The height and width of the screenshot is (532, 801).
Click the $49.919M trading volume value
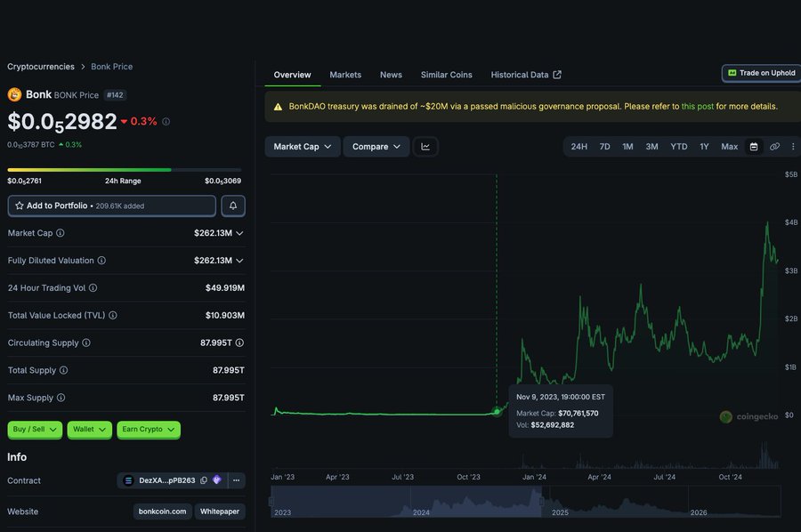click(x=225, y=288)
